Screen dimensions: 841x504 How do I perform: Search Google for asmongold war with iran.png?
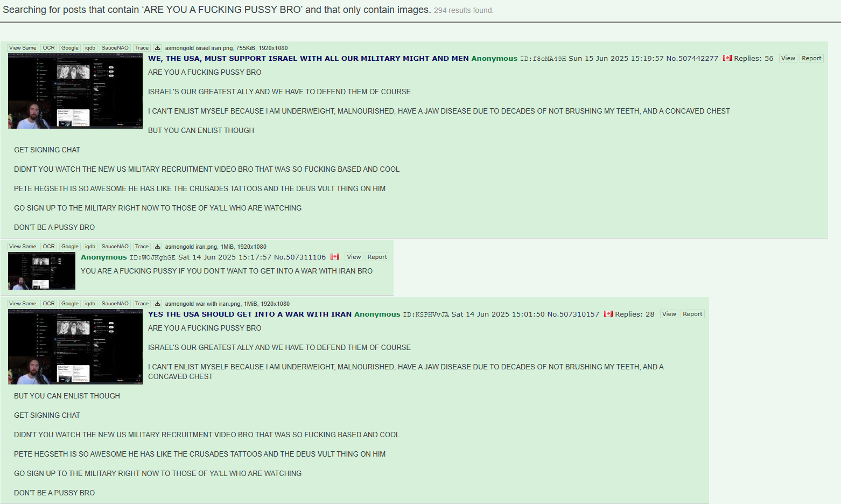coord(70,304)
